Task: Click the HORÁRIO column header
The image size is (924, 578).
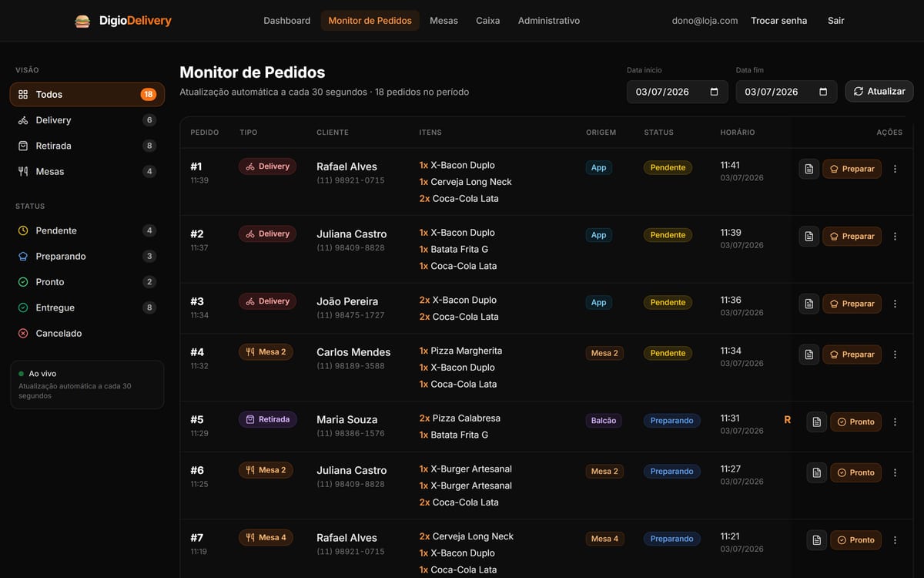Action: [x=738, y=133]
